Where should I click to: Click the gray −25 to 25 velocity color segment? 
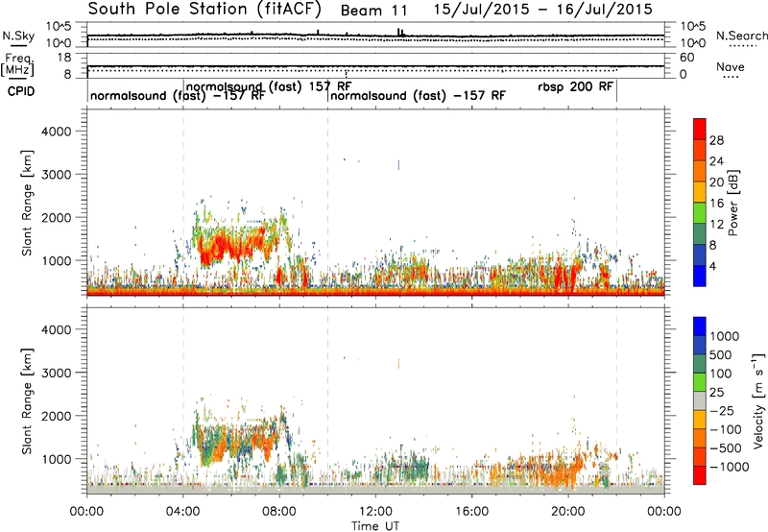click(700, 400)
